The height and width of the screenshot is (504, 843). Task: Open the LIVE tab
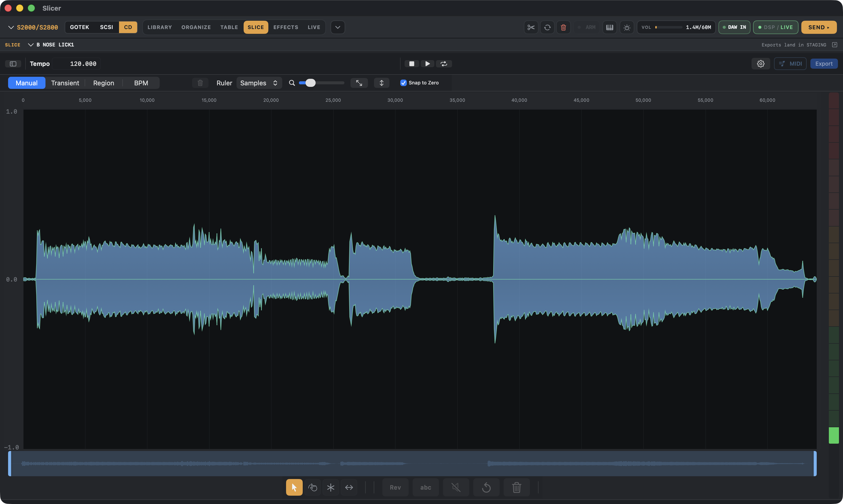314,27
